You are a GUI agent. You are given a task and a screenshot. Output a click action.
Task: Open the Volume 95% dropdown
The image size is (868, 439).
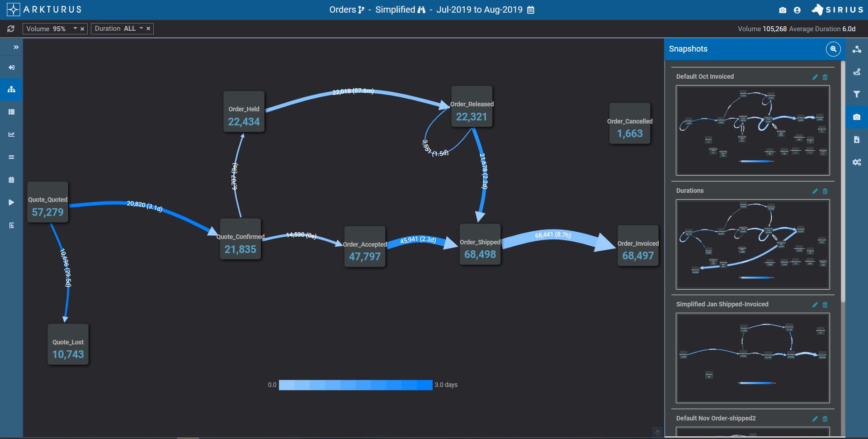75,29
